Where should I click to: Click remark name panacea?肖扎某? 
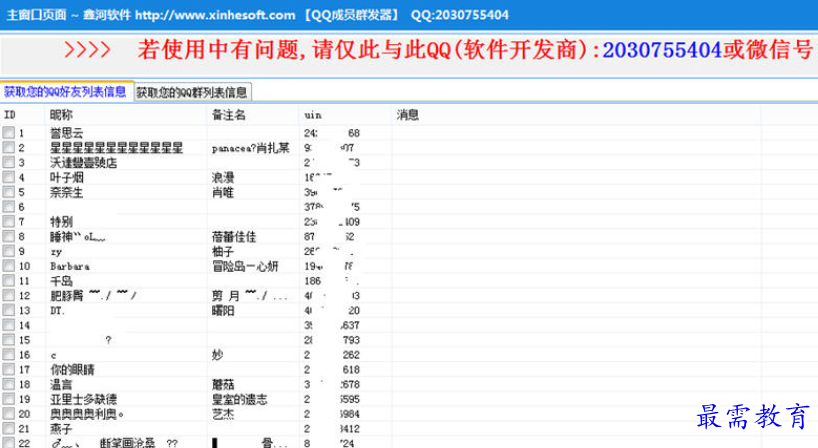pos(250,148)
